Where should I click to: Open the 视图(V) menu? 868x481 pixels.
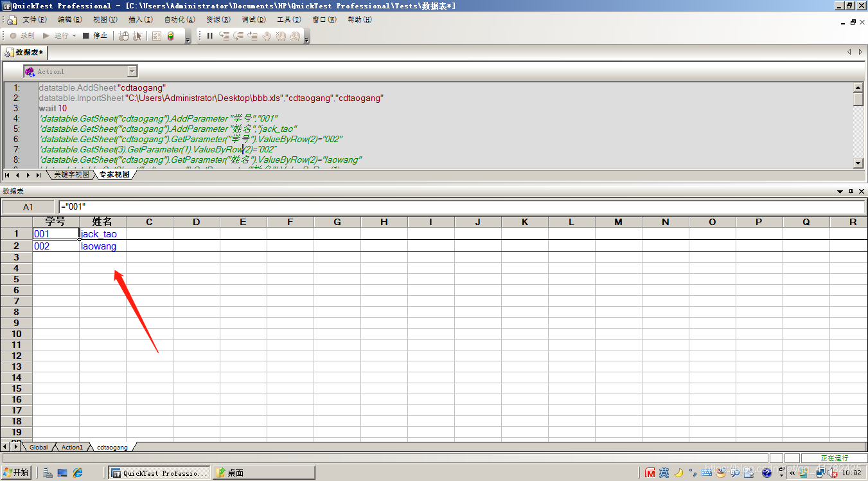tap(105, 20)
